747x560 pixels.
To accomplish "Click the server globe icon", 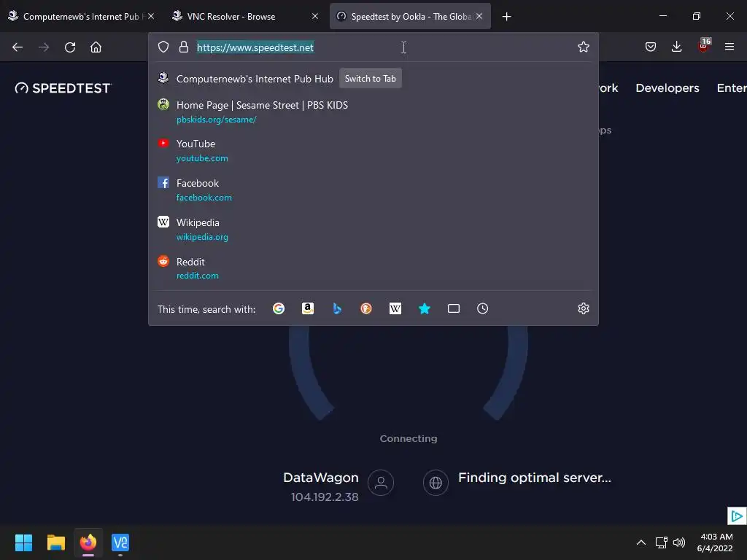I will [x=436, y=483].
